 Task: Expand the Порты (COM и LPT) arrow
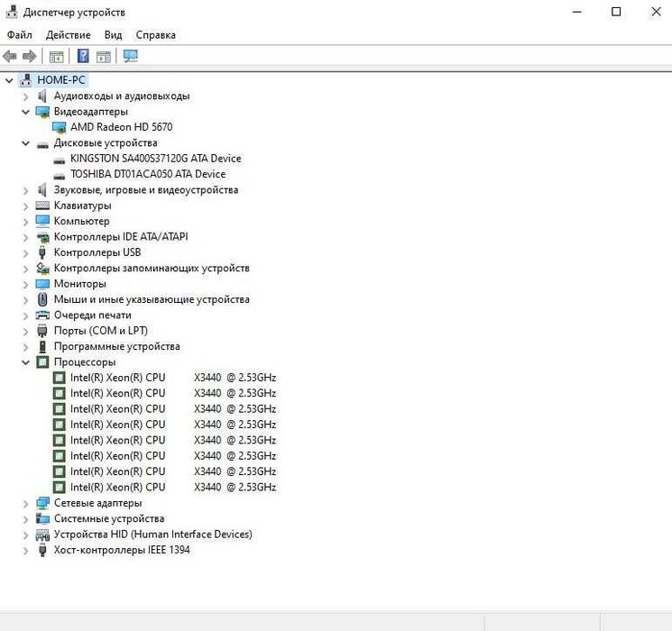tap(26, 332)
